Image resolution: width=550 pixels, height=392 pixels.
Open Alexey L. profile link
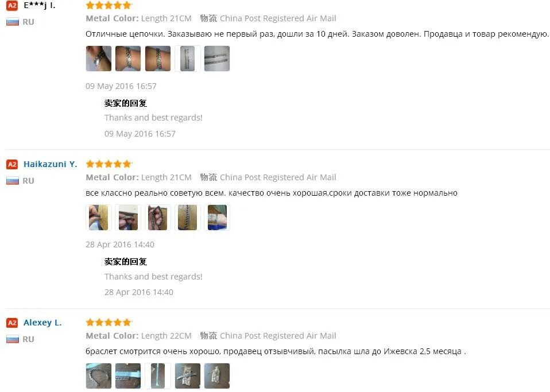tap(42, 323)
